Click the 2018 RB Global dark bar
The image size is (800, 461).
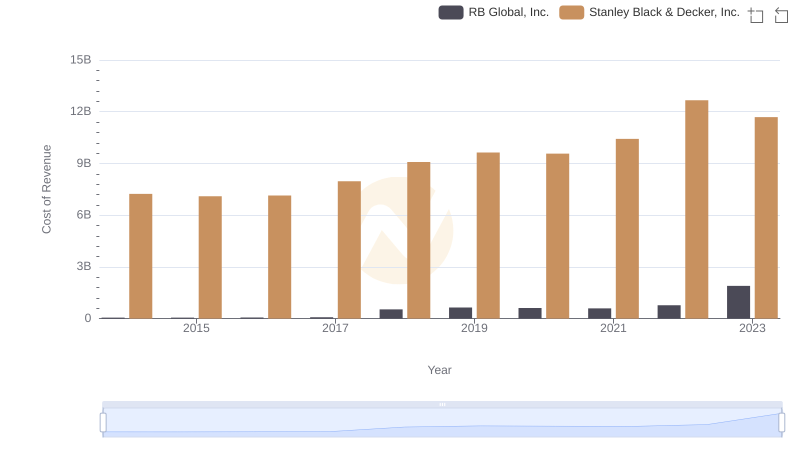pyautogui.click(x=391, y=314)
